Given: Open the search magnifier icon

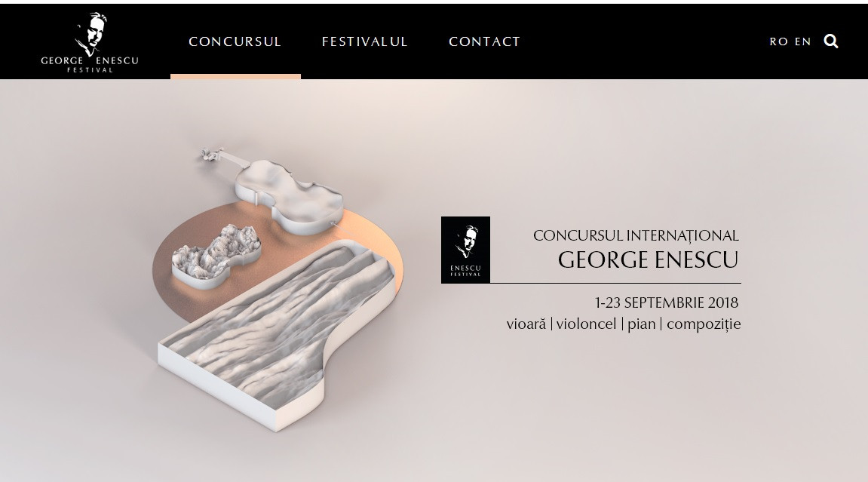Looking at the screenshot, I should tap(830, 41).
